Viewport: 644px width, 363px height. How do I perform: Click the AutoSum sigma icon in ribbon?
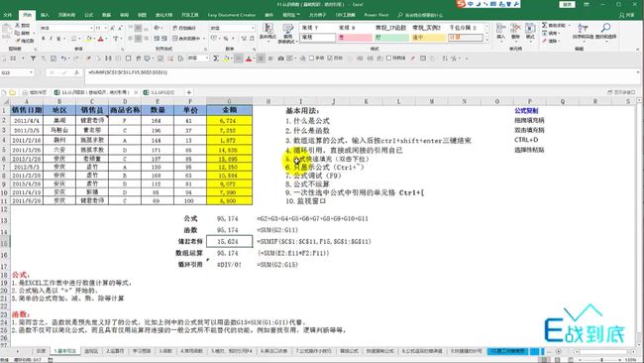pyautogui.click(x=544, y=25)
